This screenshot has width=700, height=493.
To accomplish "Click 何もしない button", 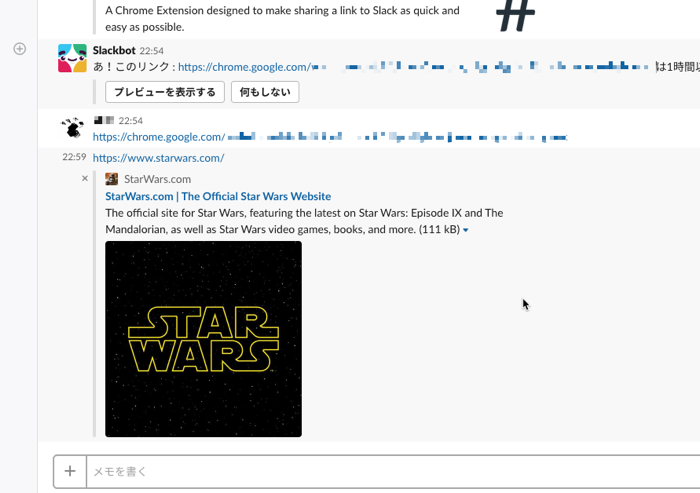I will tap(265, 92).
